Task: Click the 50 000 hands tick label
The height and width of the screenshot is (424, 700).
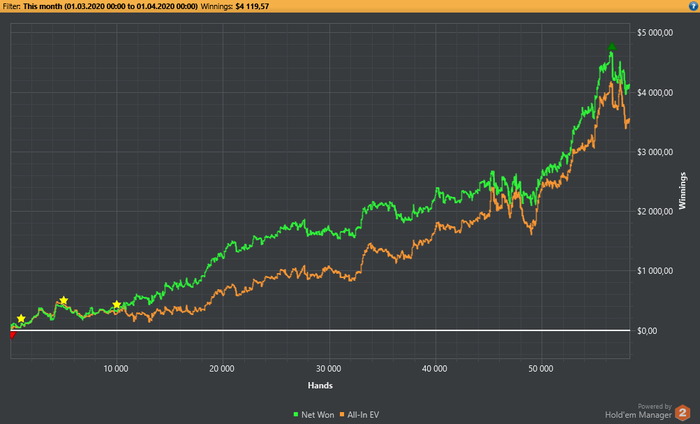Action: 541,369
